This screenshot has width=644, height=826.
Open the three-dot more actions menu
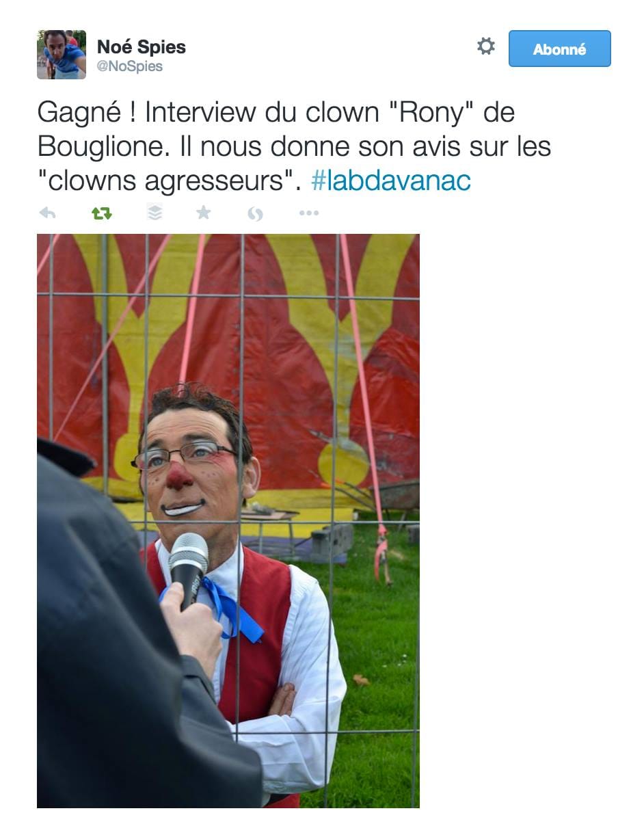pyautogui.click(x=309, y=213)
